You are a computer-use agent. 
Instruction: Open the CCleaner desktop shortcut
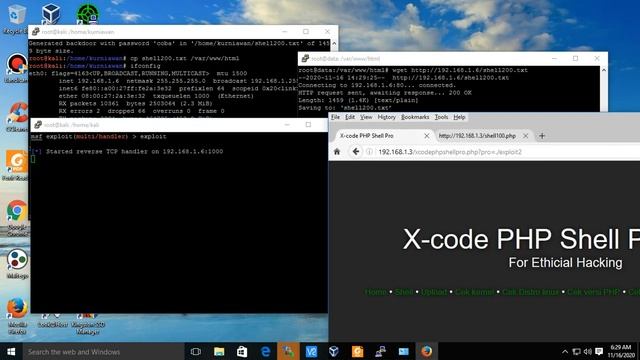click(x=17, y=117)
